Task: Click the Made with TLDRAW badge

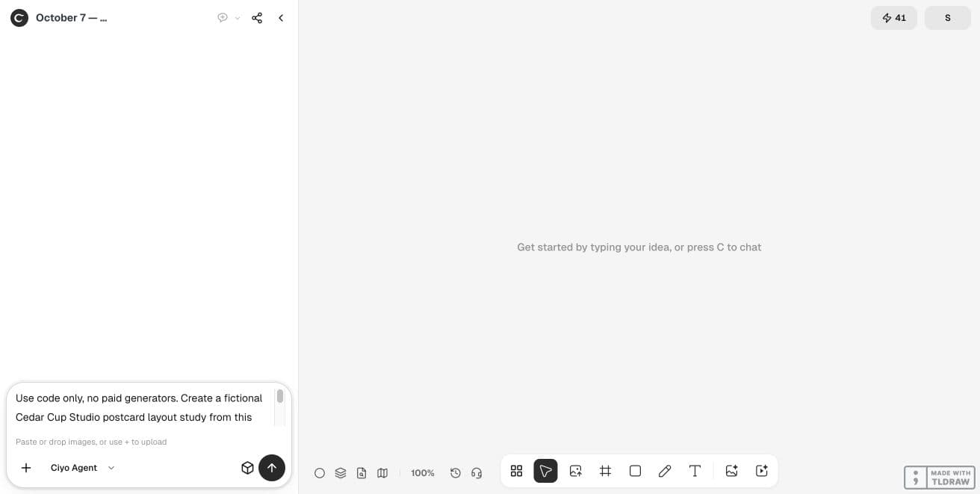Action: [940, 478]
